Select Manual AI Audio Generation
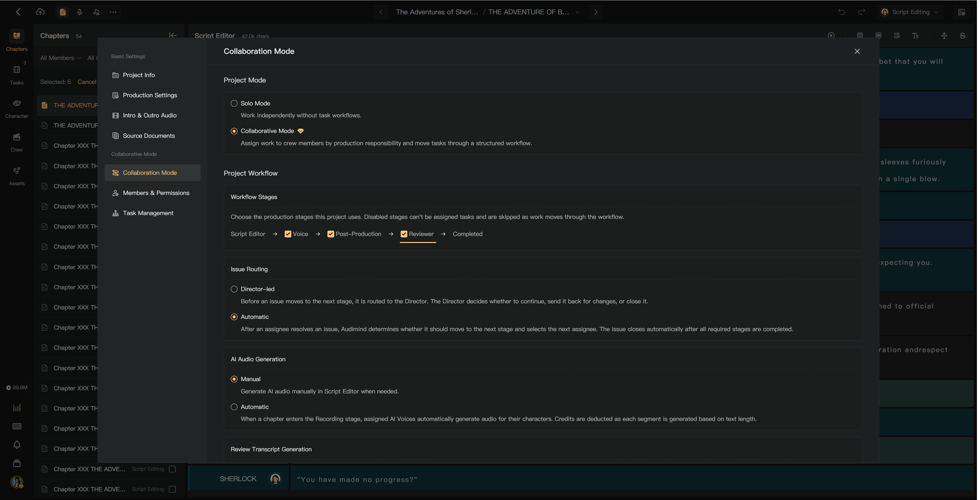The height and width of the screenshot is (500, 980). click(234, 379)
